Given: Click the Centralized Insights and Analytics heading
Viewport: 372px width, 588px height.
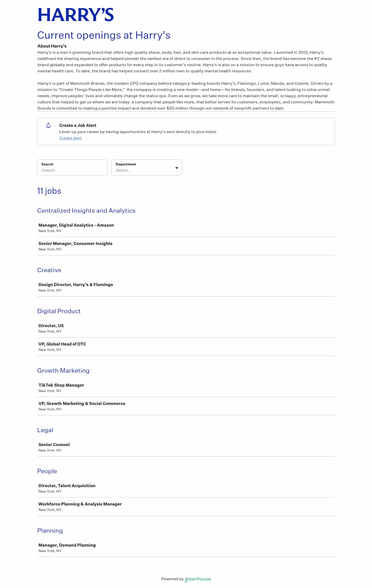Looking at the screenshot, I should (86, 211).
